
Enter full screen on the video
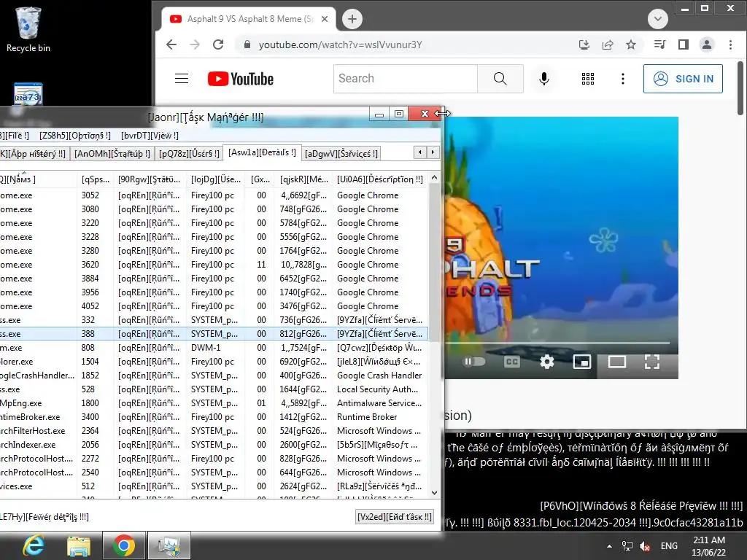coord(652,362)
